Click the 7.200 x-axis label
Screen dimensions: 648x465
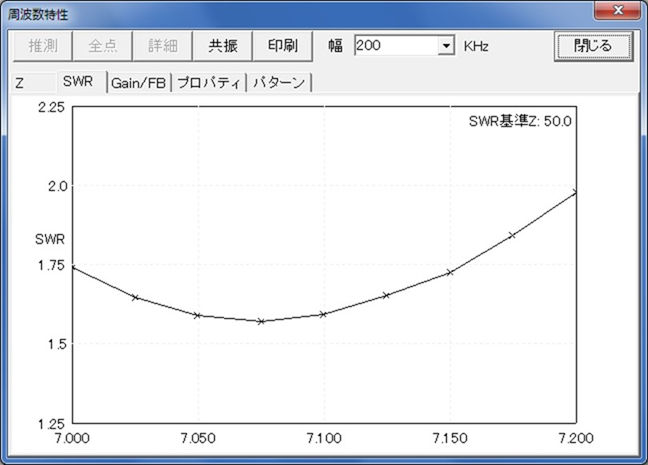tap(576, 438)
